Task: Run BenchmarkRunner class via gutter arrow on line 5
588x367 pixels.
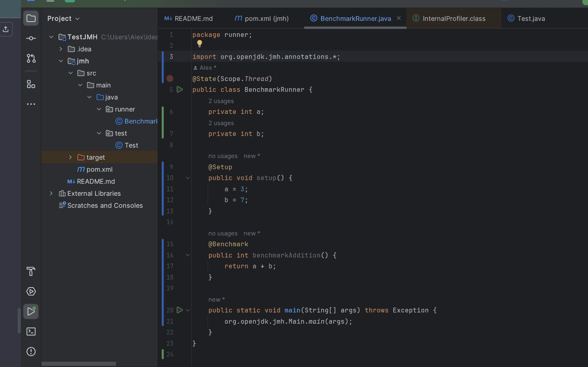Action: [x=180, y=89]
